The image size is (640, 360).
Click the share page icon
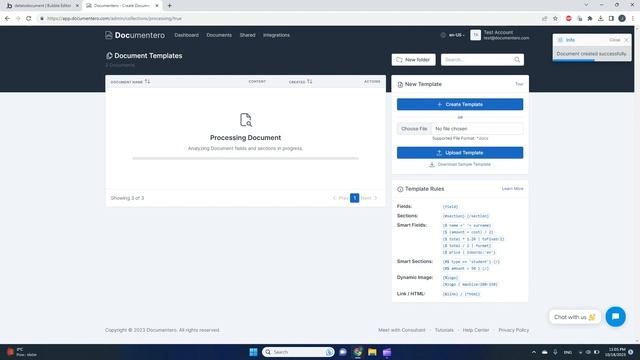pos(544,18)
